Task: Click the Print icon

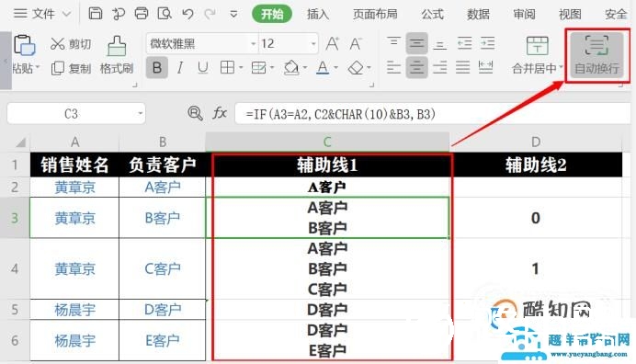Action: [142, 14]
